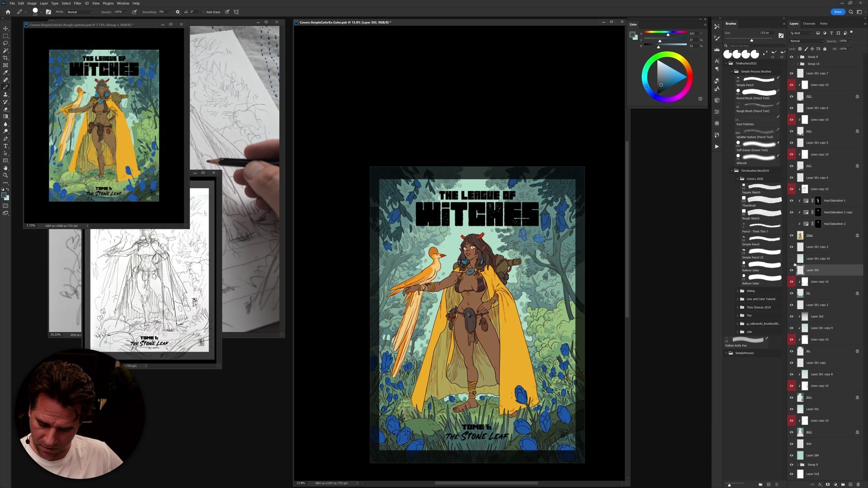Switch to the Channels tab
868x488 pixels.
pos(809,23)
